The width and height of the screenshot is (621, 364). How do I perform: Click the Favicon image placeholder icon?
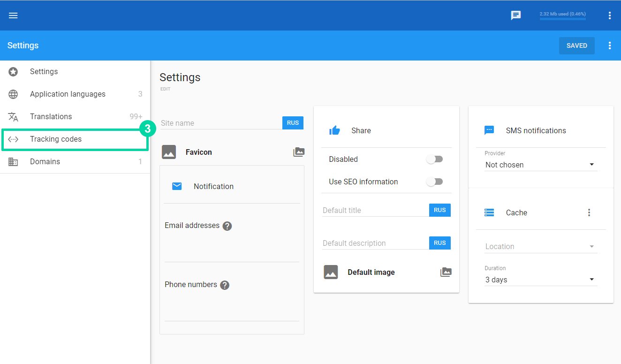point(169,152)
